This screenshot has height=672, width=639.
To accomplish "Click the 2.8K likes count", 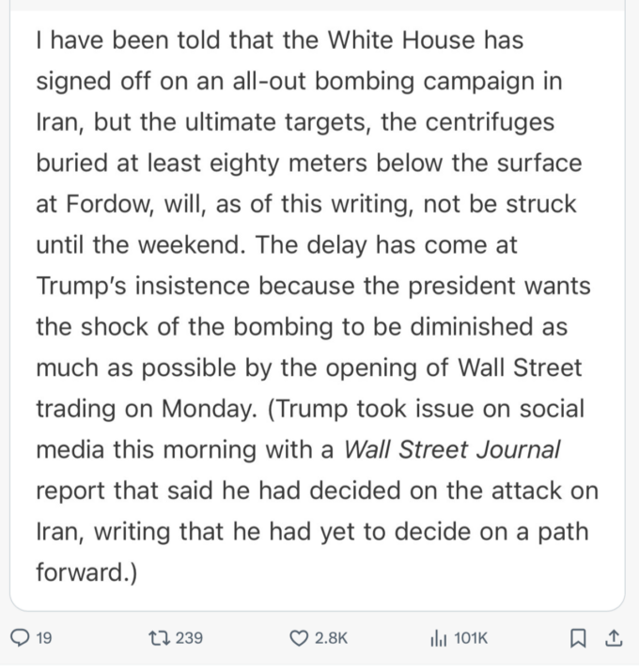I will (x=331, y=638).
